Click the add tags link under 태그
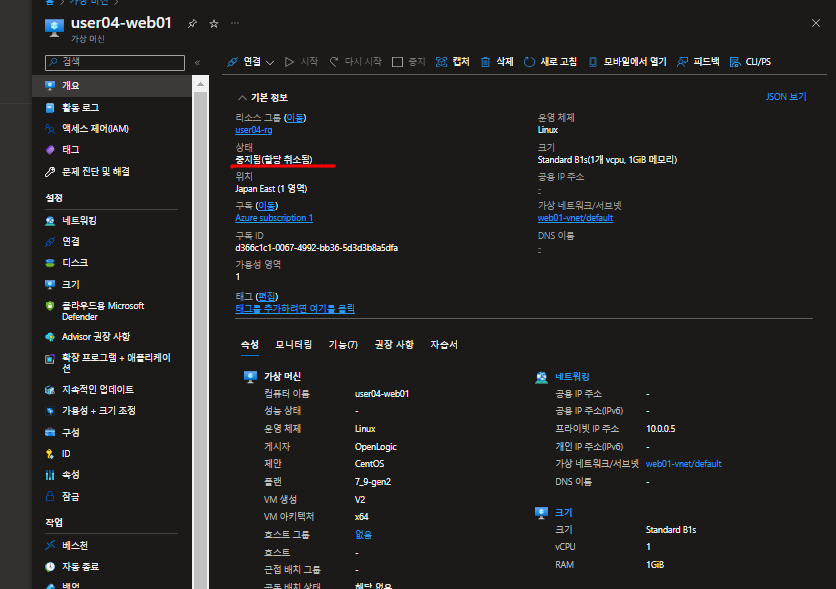Viewport: 836px width, 589px height. 295,309
